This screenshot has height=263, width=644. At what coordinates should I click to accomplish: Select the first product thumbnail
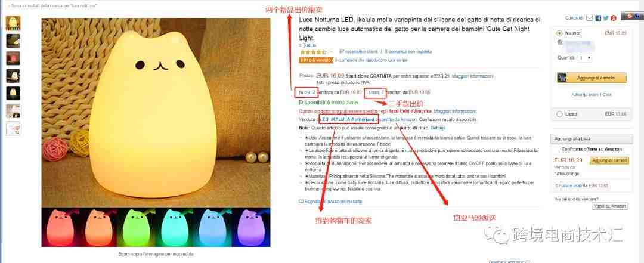13,23
